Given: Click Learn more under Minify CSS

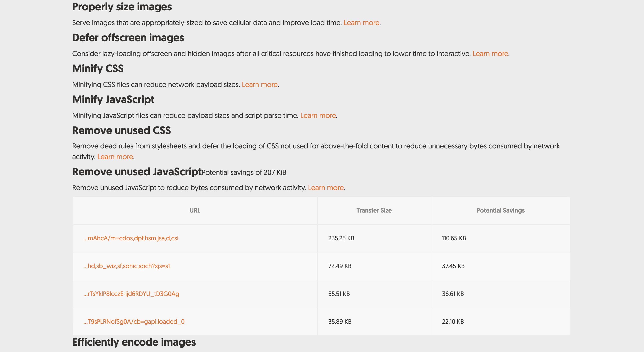Looking at the screenshot, I should 259,85.
